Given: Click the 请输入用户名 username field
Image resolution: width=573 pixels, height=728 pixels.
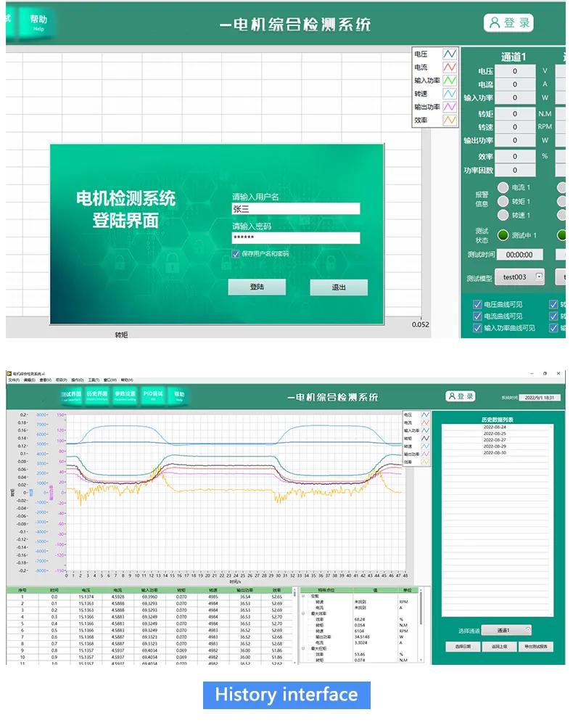Looking at the screenshot, I should pyautogui.click(x=295, y=209).
